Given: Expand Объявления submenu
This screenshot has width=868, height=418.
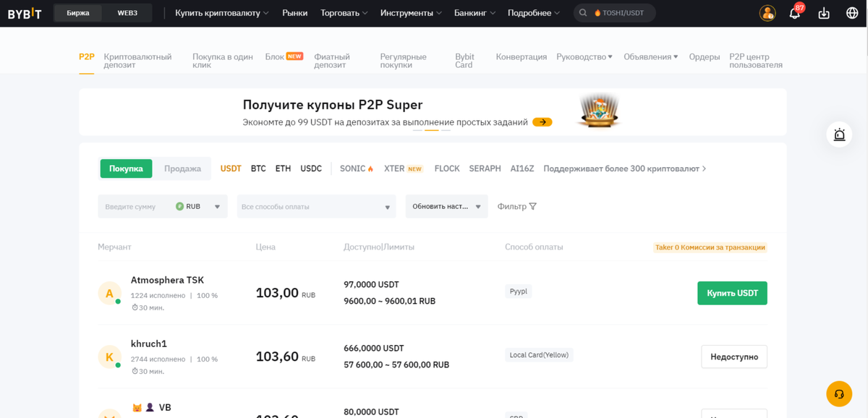Looking at the screenshot, I should coord(651,56).
